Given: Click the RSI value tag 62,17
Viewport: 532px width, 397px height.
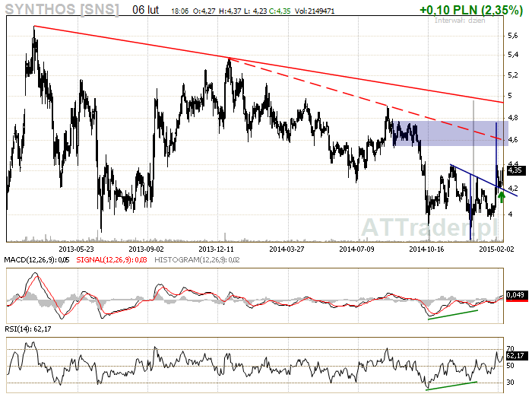Looking at the screenshot, I should (517, 356).
